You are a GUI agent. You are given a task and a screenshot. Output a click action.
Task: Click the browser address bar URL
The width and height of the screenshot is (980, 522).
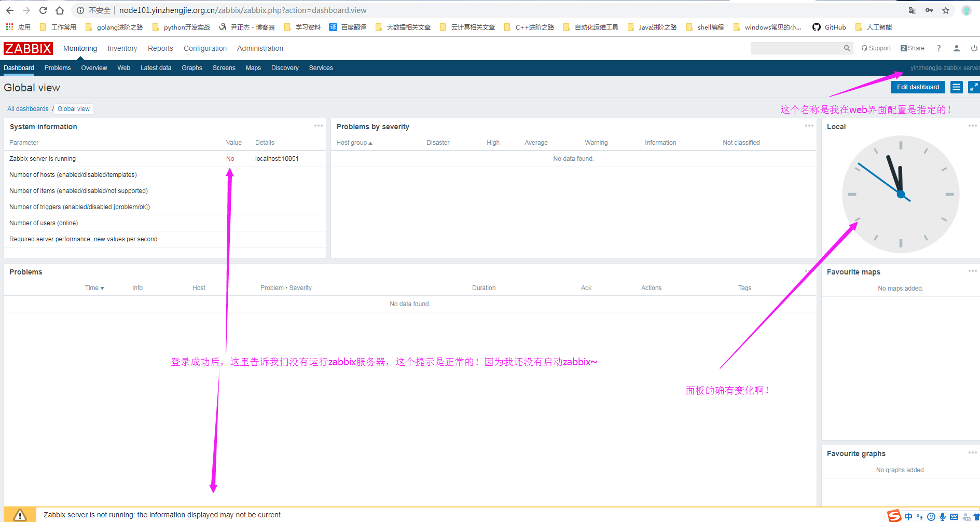click(243, 10)
